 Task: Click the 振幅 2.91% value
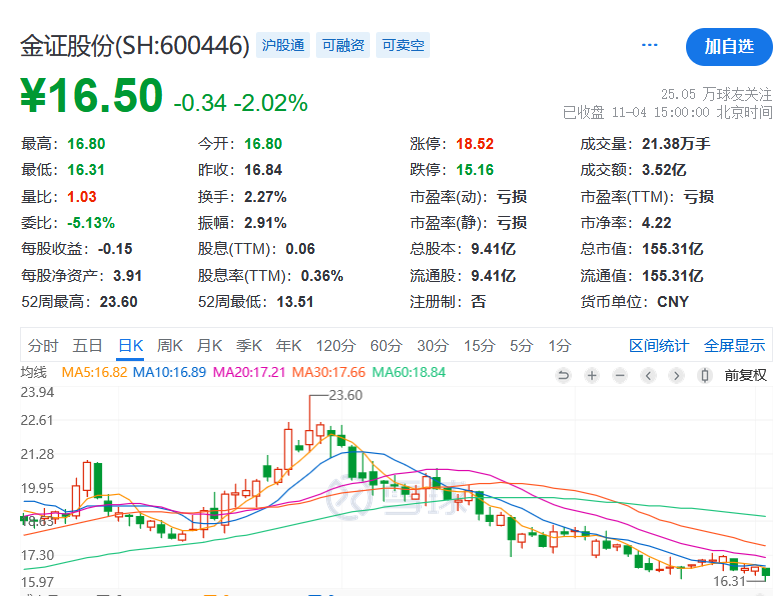(x=265, y=223)
